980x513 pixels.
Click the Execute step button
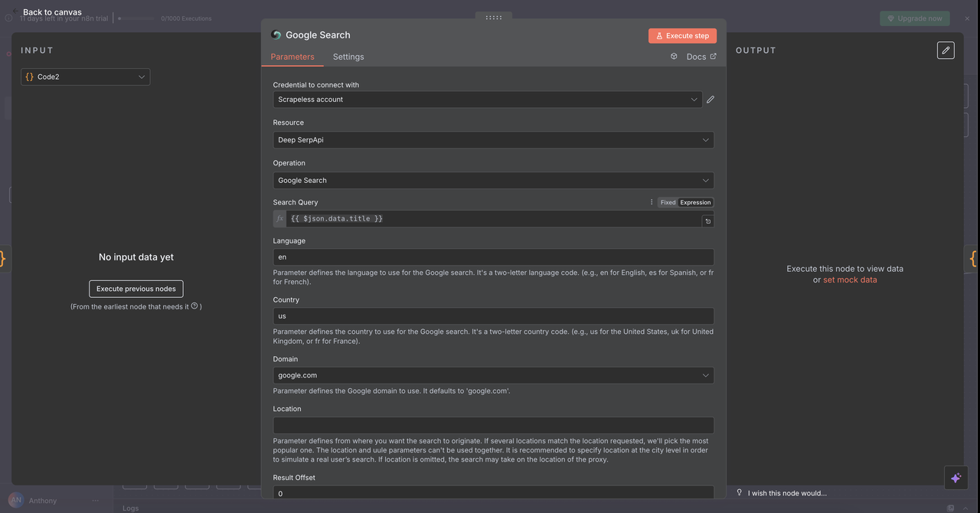[682, 36]
